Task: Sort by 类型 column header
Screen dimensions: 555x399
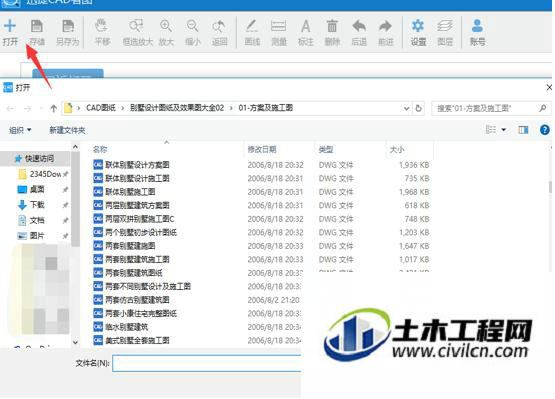Action: (326, 149)
